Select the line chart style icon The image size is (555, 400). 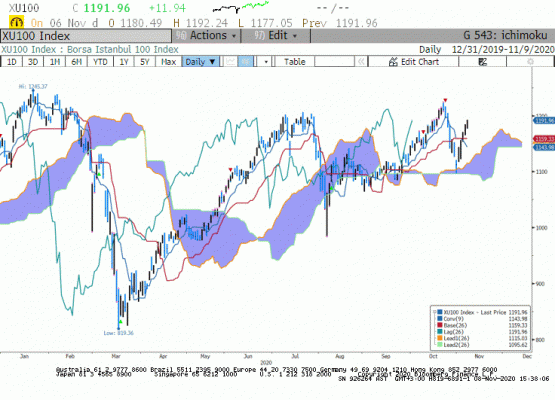tap(230, 62)
